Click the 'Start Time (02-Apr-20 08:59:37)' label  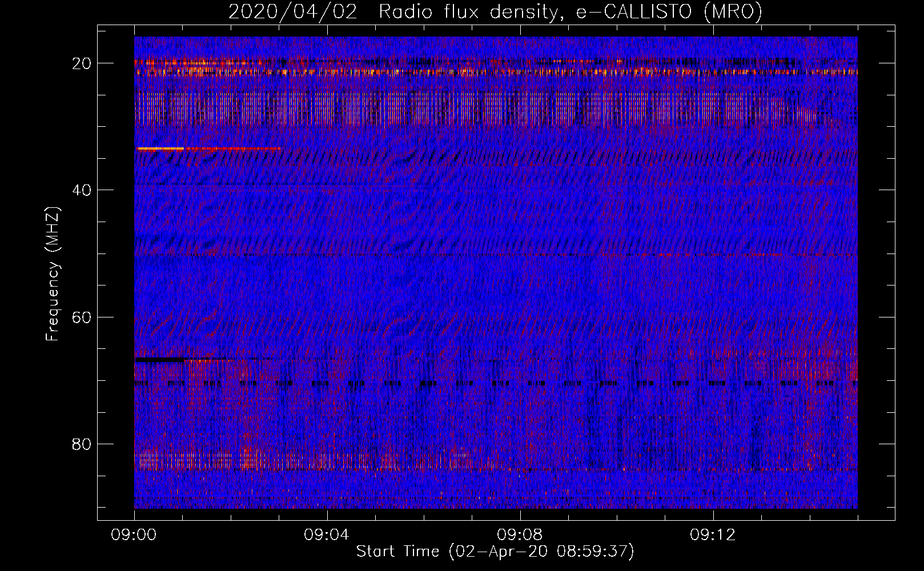pos(495,551)
